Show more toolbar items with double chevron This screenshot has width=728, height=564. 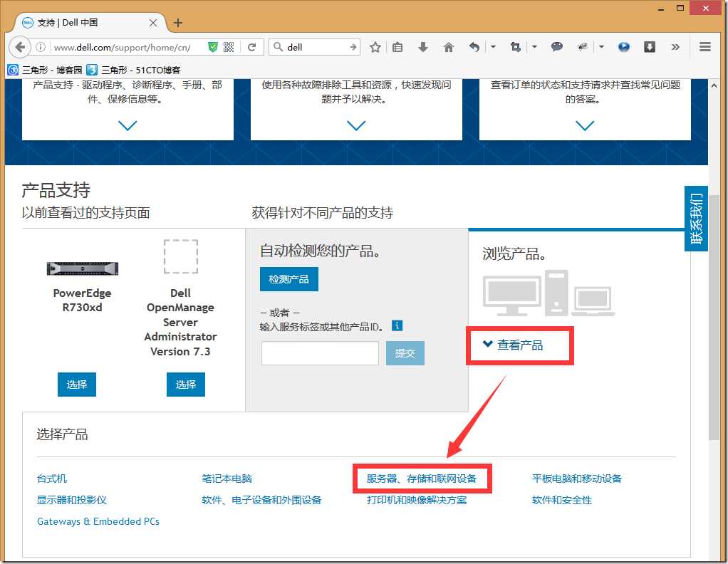tap(675, 47)
